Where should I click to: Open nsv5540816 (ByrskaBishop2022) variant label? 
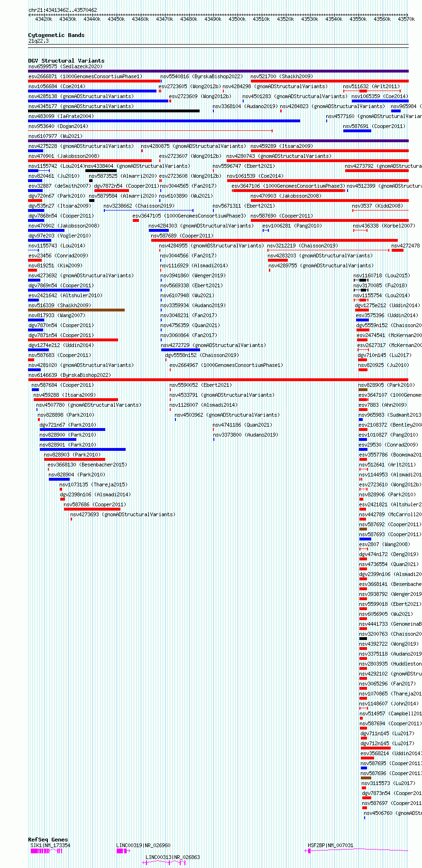[x=202, y=77]
